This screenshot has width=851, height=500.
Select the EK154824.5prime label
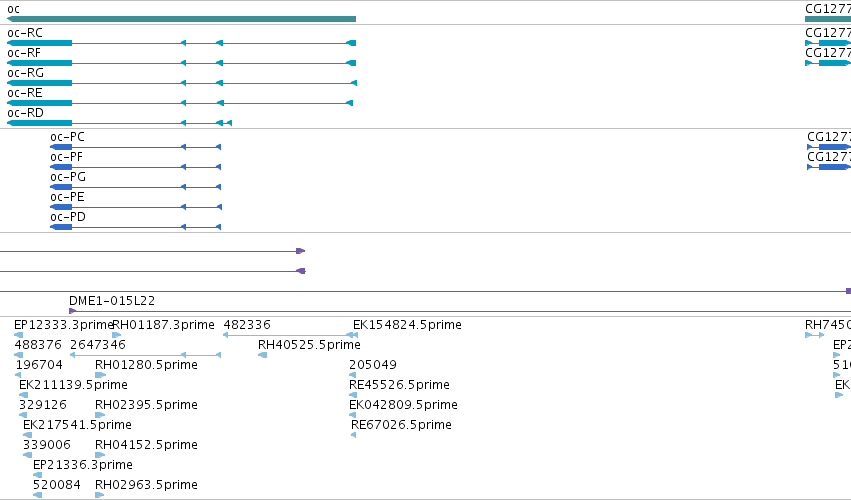407,325
